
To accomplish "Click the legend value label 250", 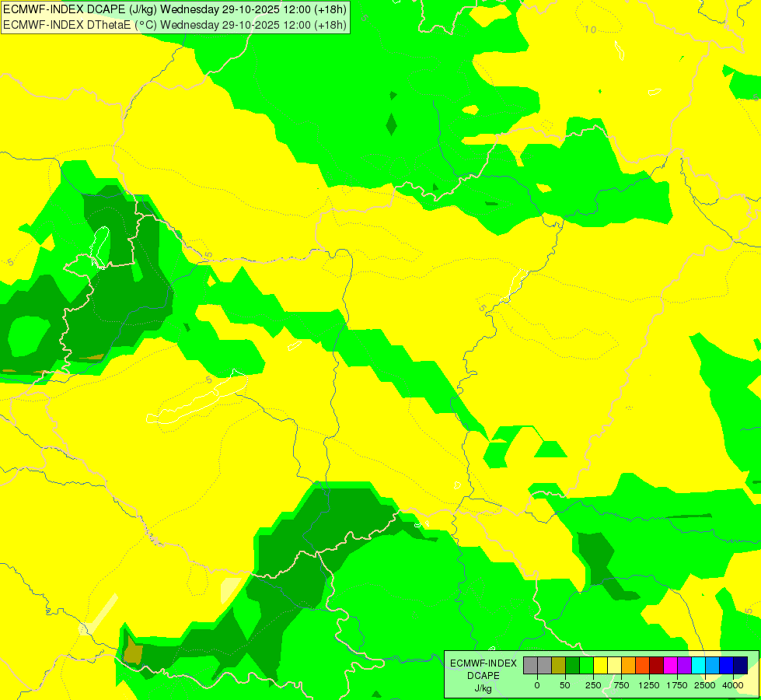I will point(593,685).
